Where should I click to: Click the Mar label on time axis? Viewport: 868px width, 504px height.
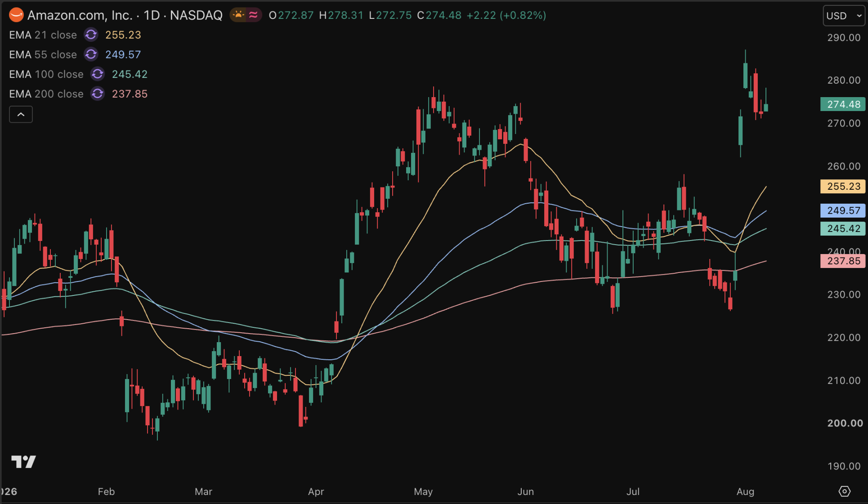[x=203, y=491]
